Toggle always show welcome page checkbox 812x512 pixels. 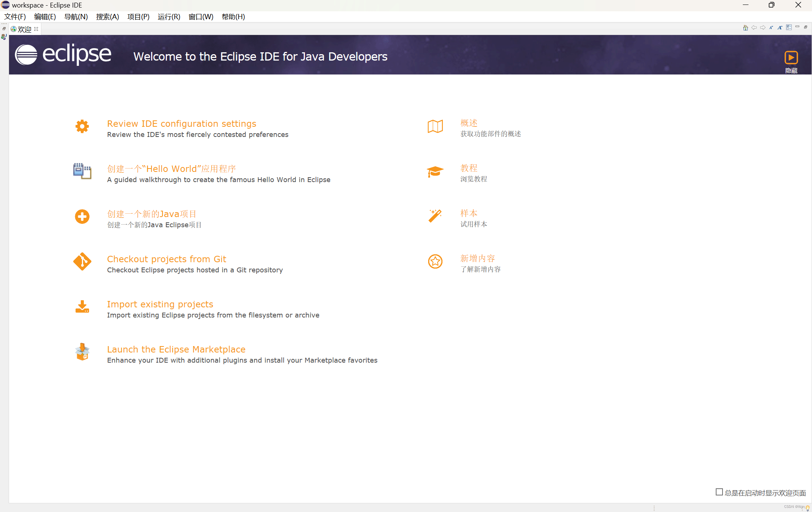pos(719,492)
